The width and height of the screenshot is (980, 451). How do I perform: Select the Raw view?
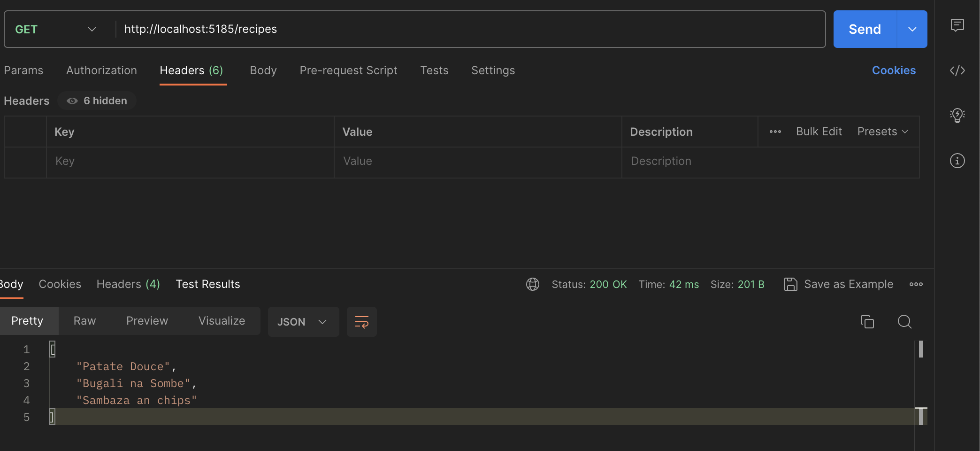pyautogui.click(x=84, y=321)
